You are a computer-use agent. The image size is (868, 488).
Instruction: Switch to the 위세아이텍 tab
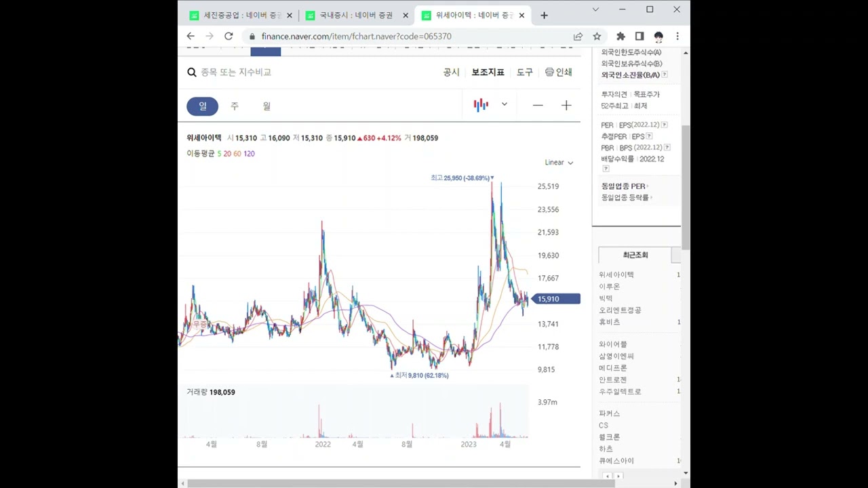473,15
